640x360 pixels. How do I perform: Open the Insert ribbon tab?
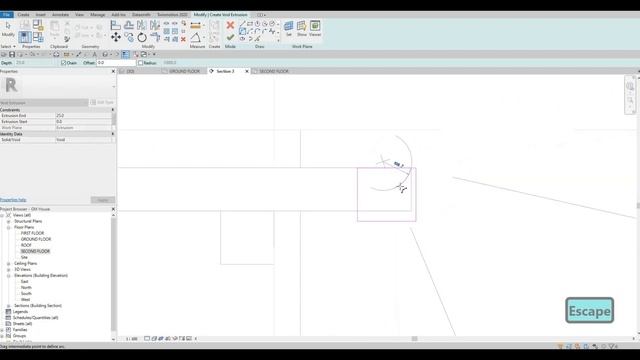40,15
